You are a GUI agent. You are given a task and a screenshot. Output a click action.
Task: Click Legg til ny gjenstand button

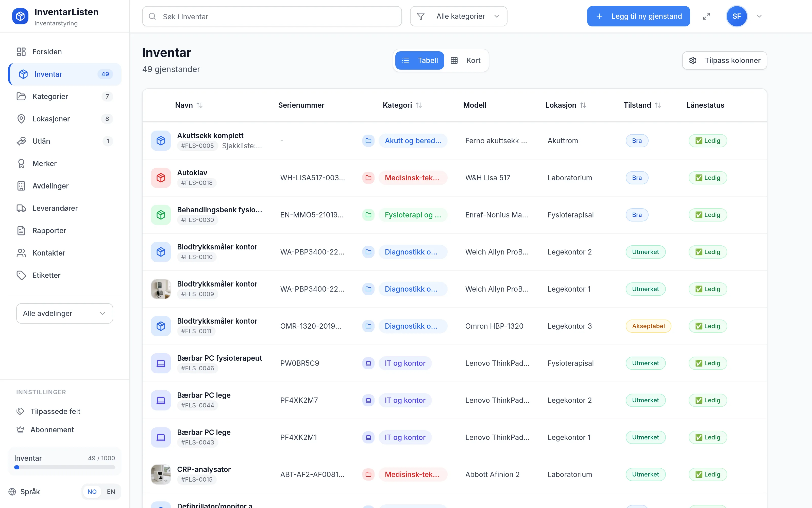pyautogui.click(x=638, y=16)
